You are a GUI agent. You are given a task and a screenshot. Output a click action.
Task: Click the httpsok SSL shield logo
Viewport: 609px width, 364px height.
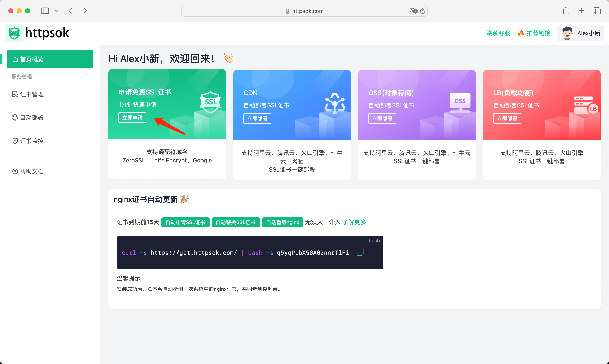point(14,33)
